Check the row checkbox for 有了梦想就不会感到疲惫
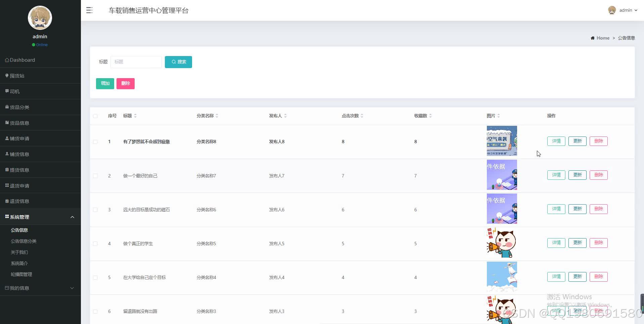This screenshot has width=644, height=324. (95, 142)
